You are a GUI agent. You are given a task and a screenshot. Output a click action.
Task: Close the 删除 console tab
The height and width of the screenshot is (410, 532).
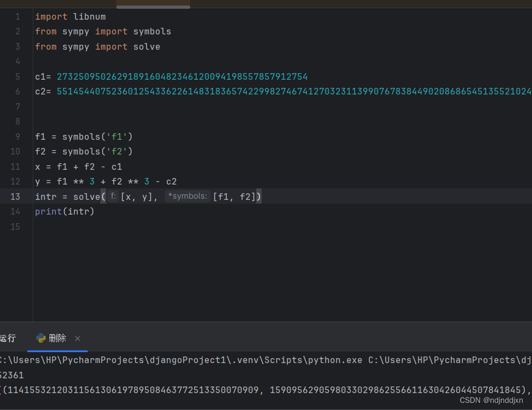tap(77, 338)
